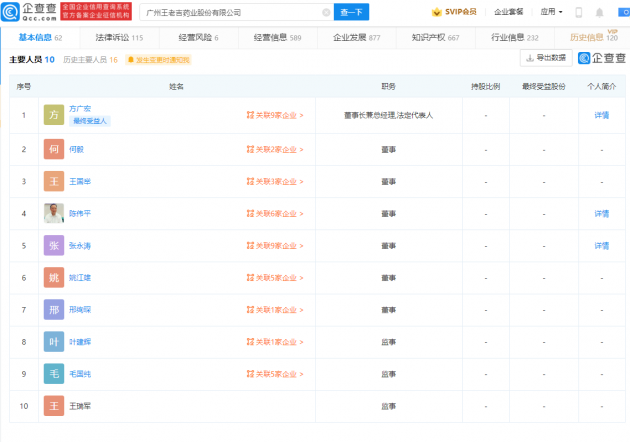Expand 关联2家企业 for 何毅
This screenshot has height=442, width=630.
click(x=275, y=149)
